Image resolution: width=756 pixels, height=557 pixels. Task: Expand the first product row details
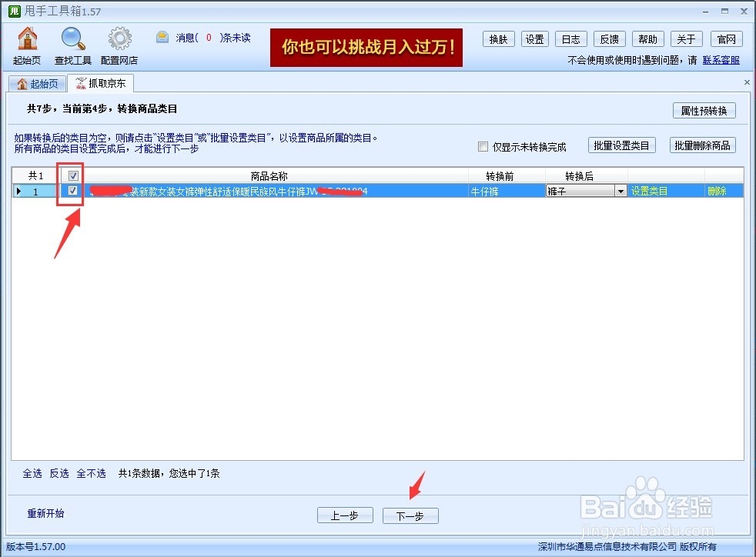18,190
